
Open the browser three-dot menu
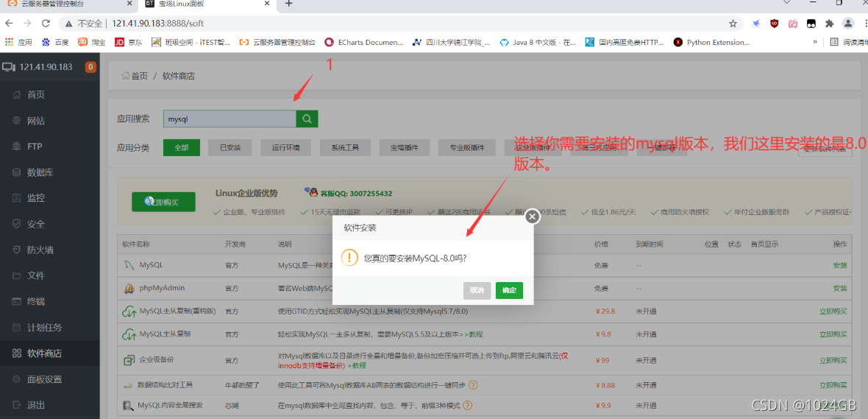click(x=864, y=24)
